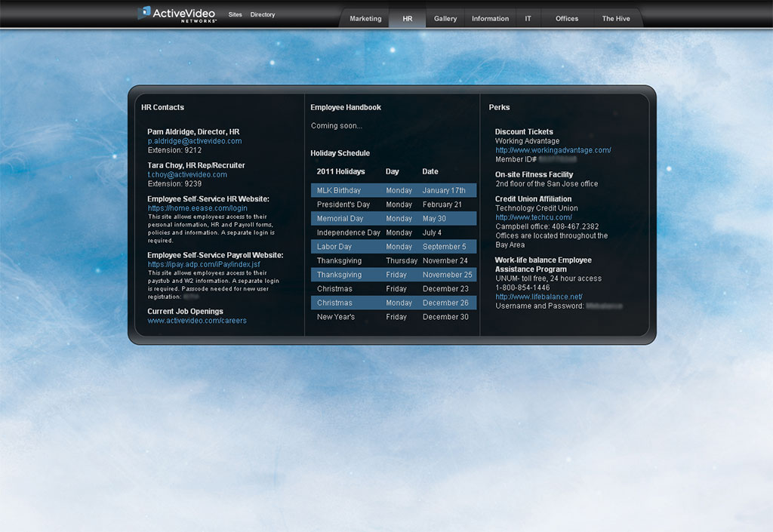Click 'Coming soon...' text
The image size is (773, 532).
pos(337,125)
